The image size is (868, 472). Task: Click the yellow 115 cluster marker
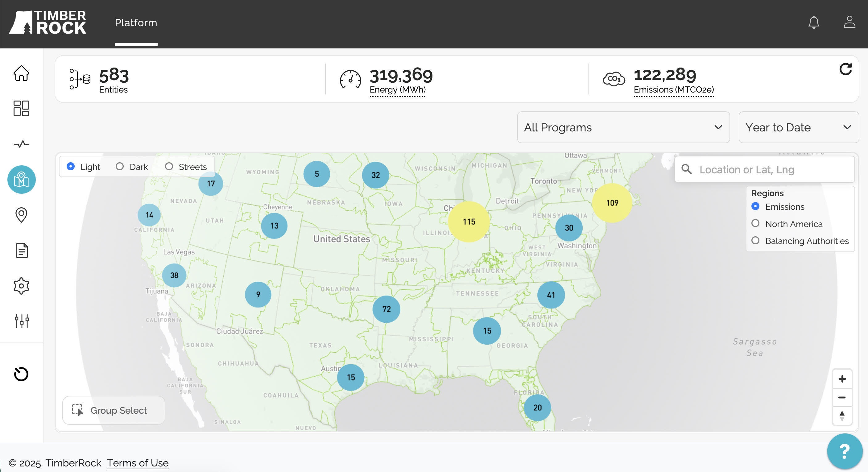point(469,221)
